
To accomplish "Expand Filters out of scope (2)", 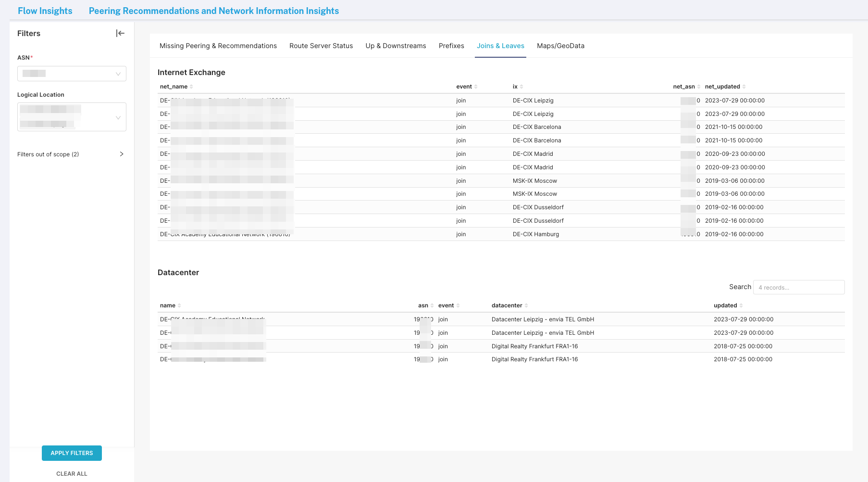I will pos(71,154).
